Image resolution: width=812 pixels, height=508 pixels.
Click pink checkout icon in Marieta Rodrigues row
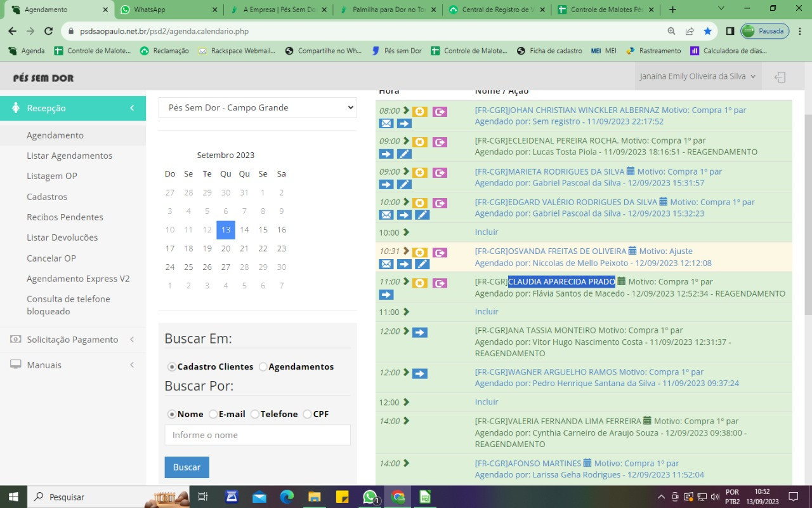coord(440,173)
